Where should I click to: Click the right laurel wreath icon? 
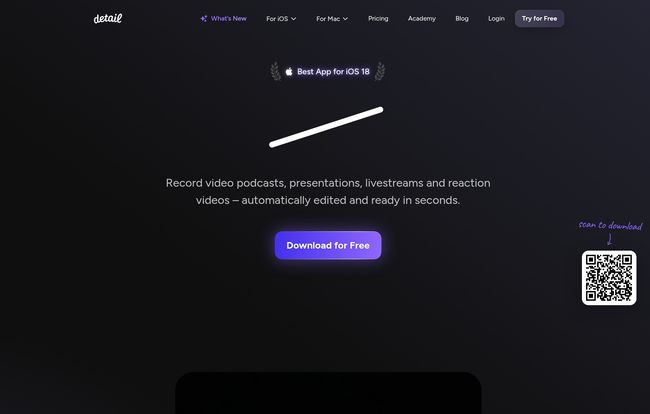coord(380,71)
